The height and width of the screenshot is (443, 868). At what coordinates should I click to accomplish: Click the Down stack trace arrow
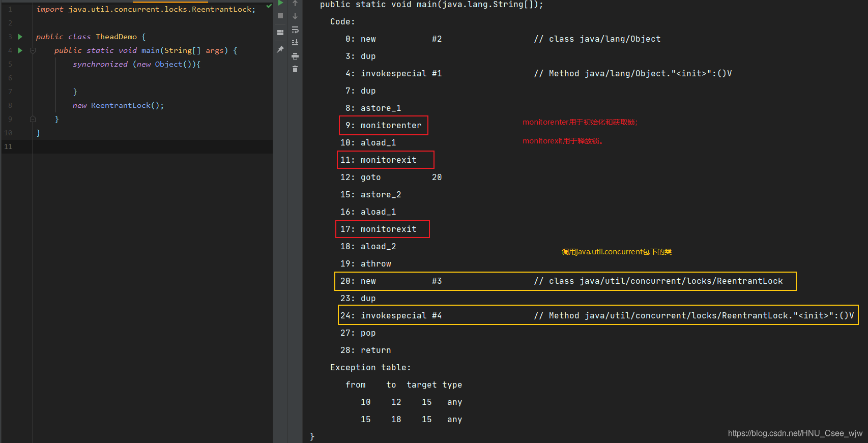[x=295, y=16]
